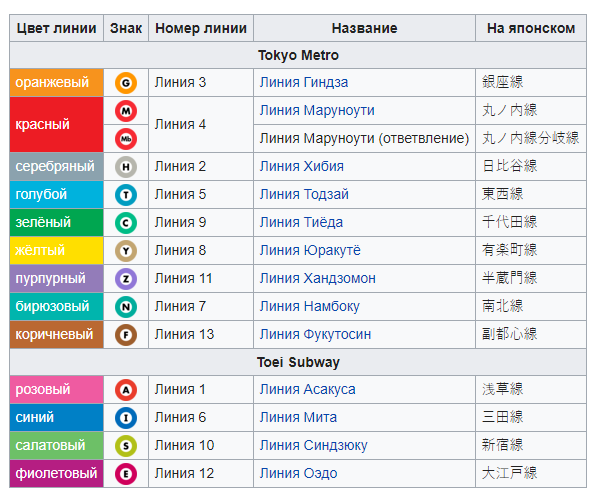Click the фиолетовый color cell
The image size is (601, 500).
(x=56, y=473)
